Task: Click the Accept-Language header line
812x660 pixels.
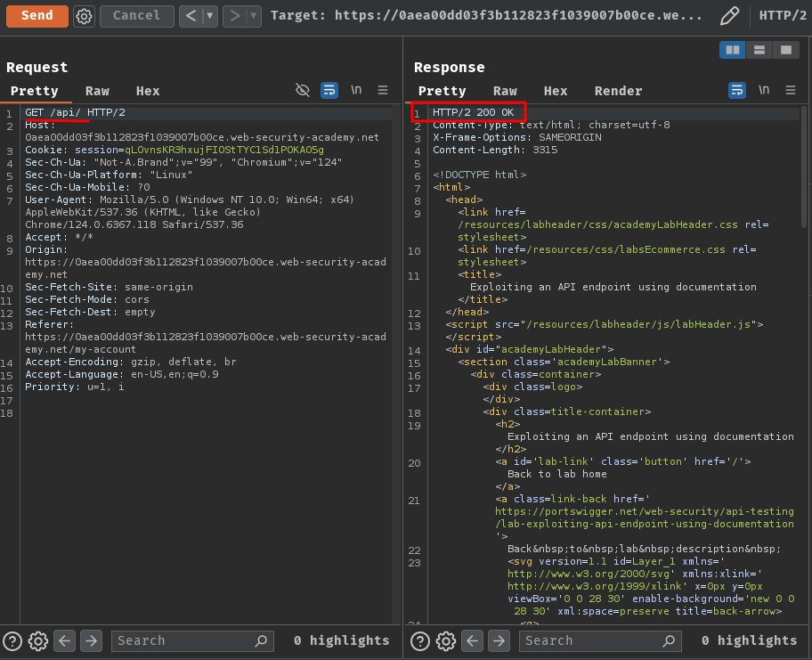Action: [122, 374]
